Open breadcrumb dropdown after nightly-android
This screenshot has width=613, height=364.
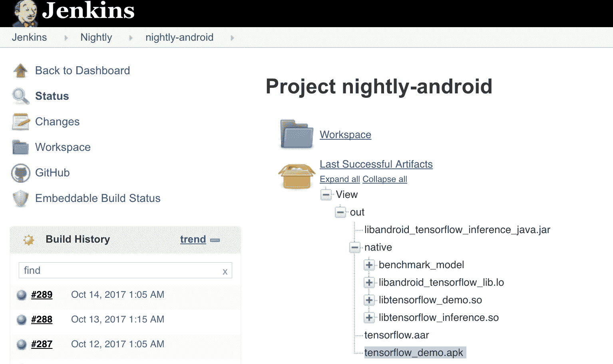(x=232, y=38)
